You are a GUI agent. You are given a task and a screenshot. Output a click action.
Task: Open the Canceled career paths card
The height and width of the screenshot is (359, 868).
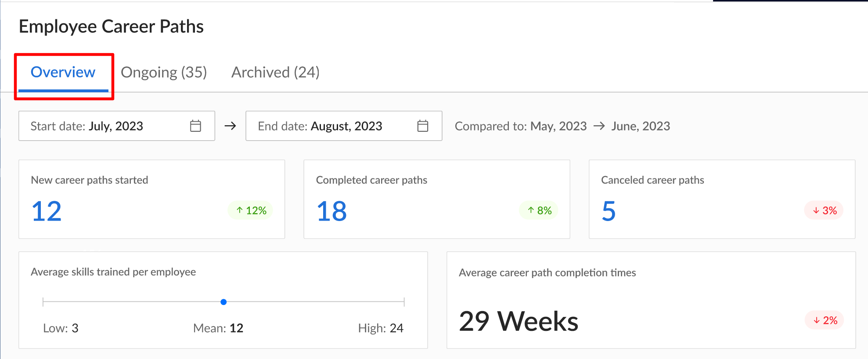tap(722, 199)
